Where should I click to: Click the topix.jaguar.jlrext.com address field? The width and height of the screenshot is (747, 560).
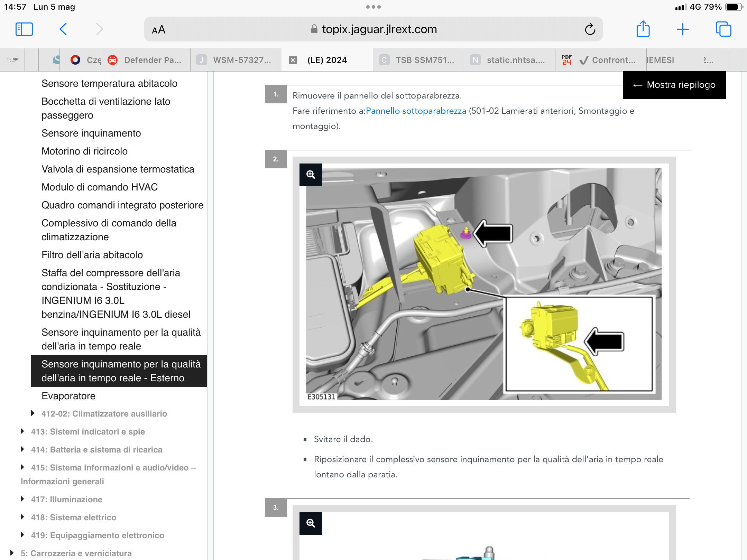[373, 29]
